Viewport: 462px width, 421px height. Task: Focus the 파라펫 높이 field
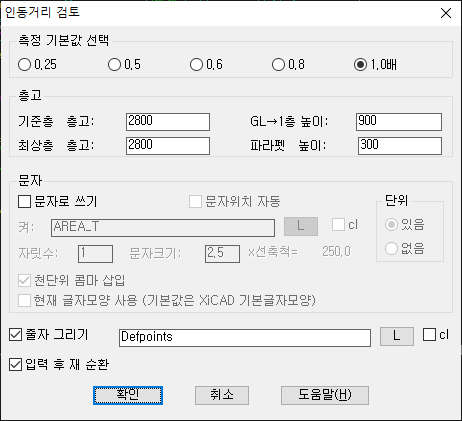tap(400, 146)
